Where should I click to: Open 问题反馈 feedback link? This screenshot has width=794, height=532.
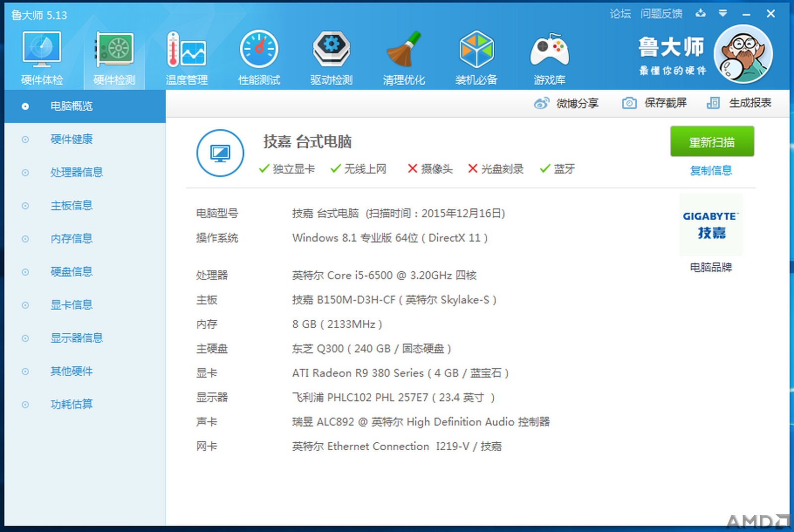661,14
